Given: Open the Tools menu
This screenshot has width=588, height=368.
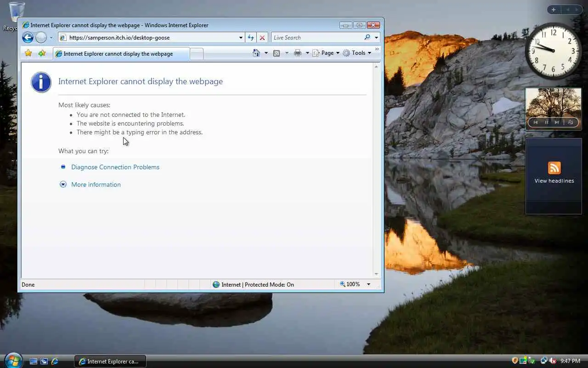Looking at the screenshot, I should click(357, 53).
